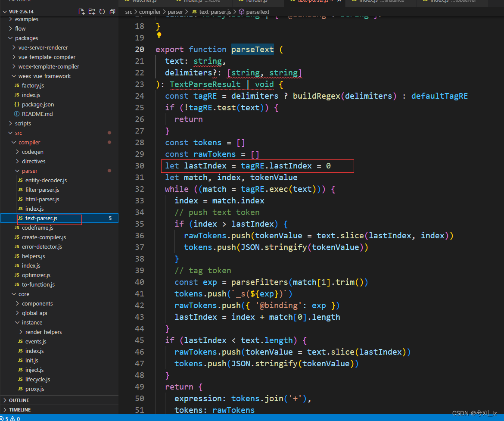Viewport: 504px width, 421px height.
Task: Open factory.js via its JS icon
Action: point(17,86)
